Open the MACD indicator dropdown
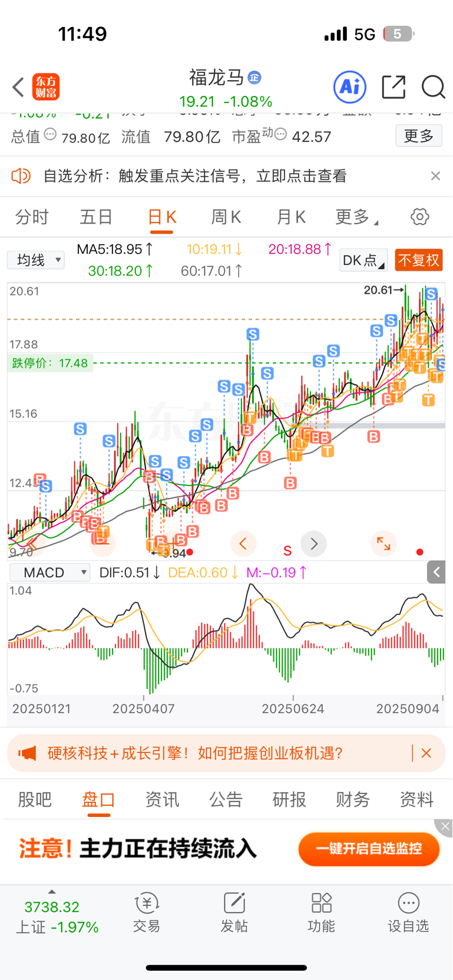This screenshot has height=980, width=453. [x=50, y=572]
